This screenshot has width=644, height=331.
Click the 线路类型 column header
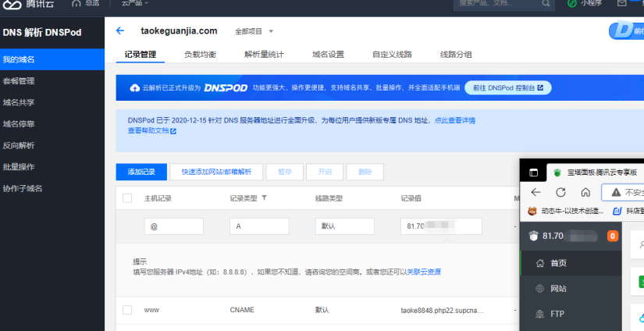click(x=329, y=198)
